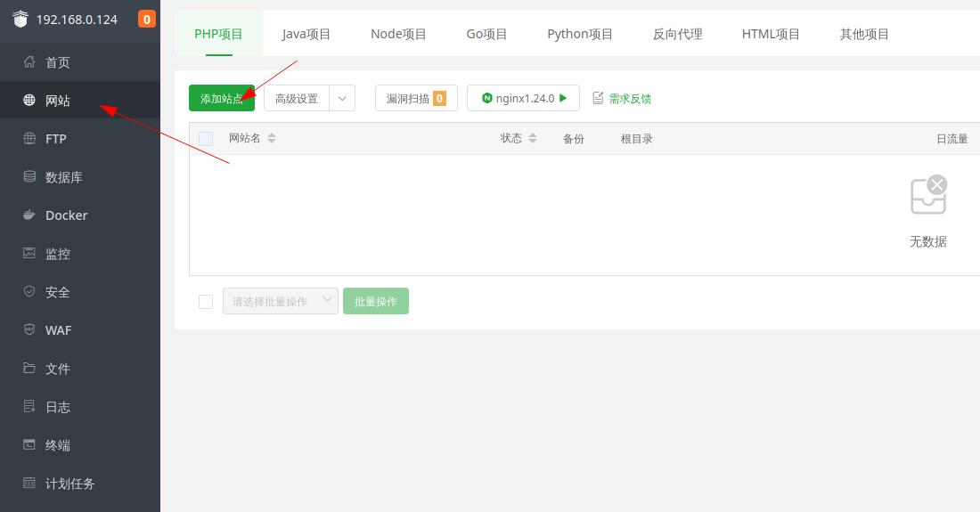
Task: Click the orange notification badge
Action: (146, 19)
